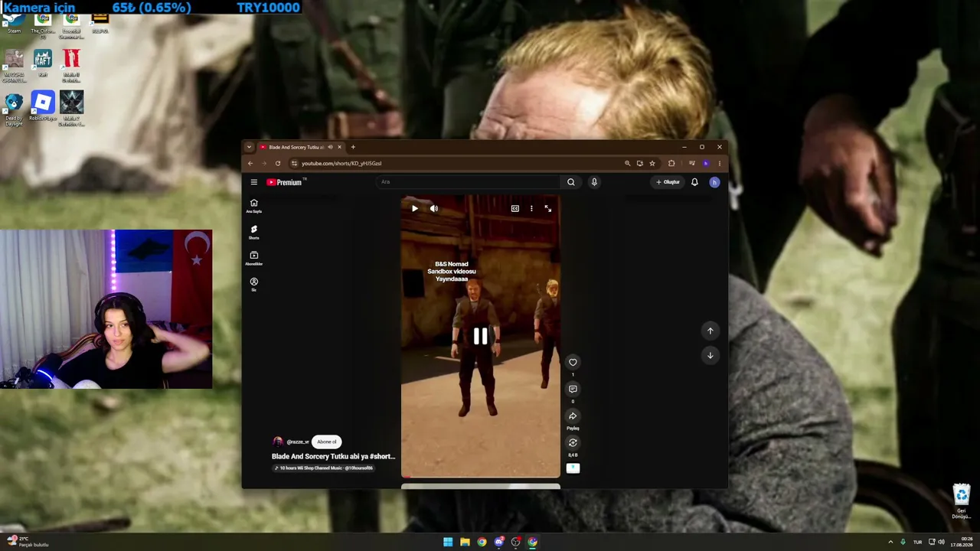Open the Oluştur create menu
The image size is (980, 551).
[668, 182]
